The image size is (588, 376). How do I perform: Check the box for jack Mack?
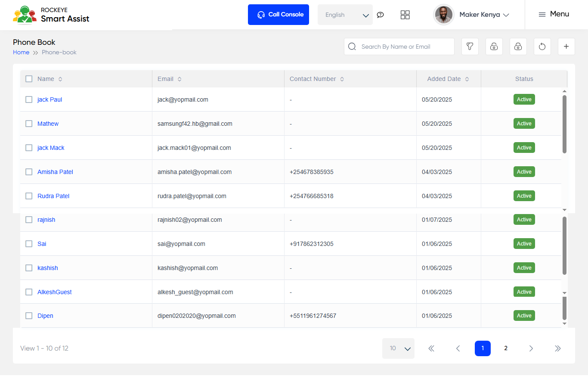click(29, 148)
